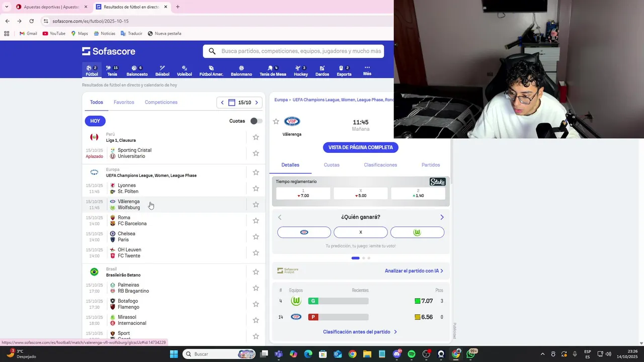Open Clasificación antes del partido

point(360,332)
